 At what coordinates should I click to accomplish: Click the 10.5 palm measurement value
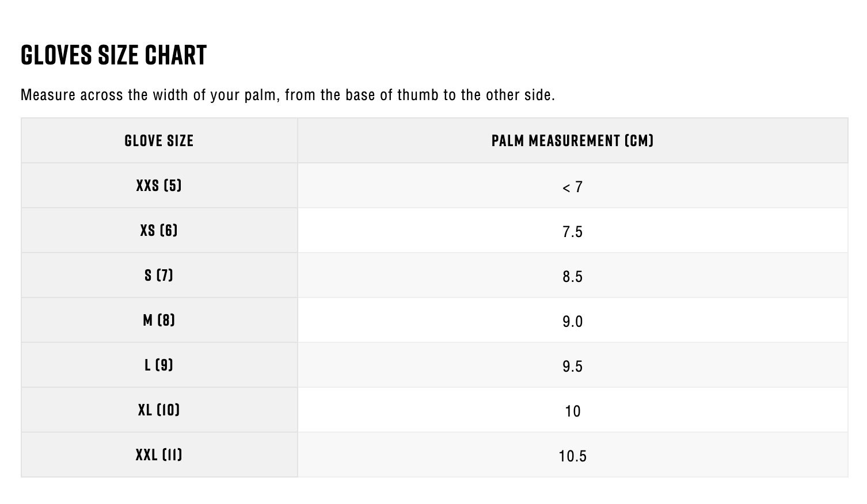tap(572, 456)
